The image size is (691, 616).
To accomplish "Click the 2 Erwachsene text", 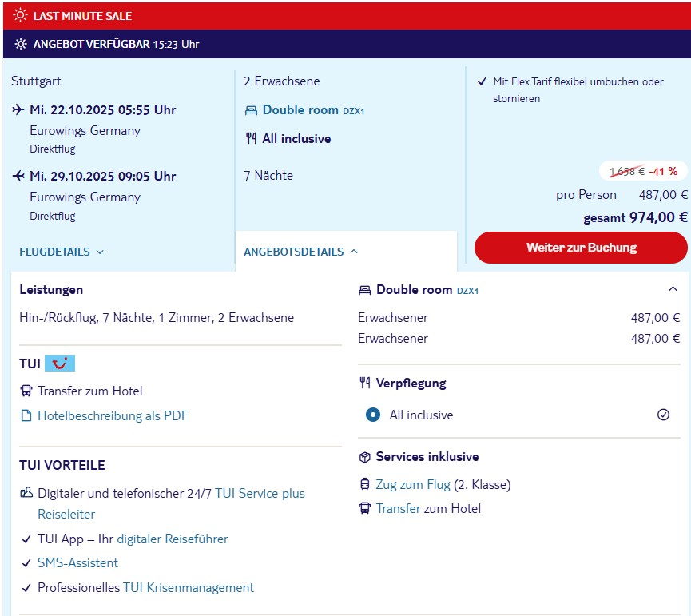I will (x=282, y=81).
